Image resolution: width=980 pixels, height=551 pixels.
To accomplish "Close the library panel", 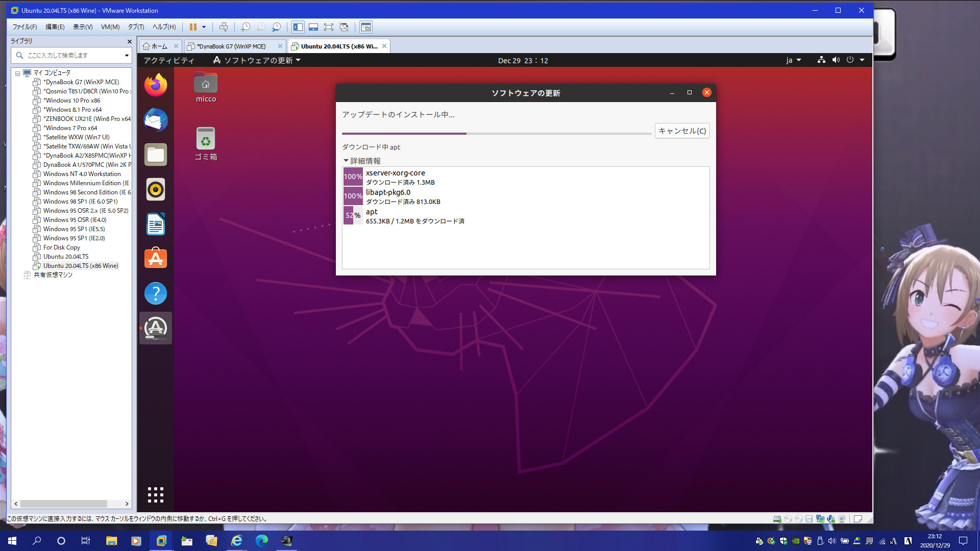I will (x=129, y=41).
